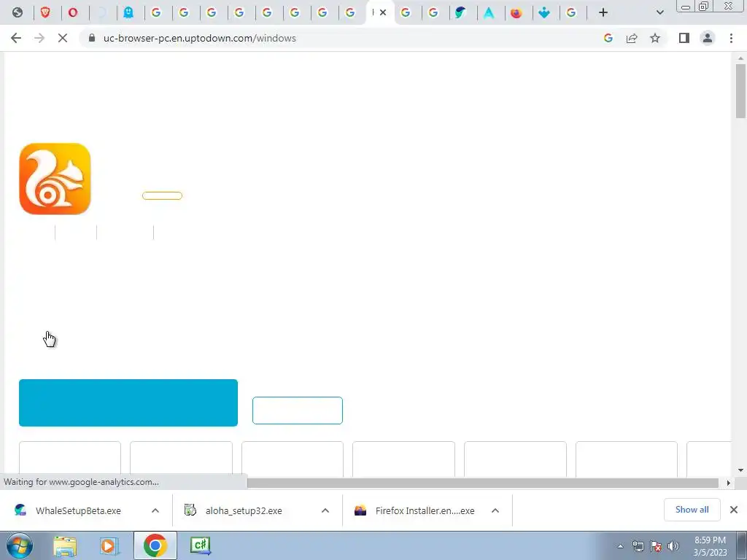Click the Show desktop button at the taskbar edge
This screenshot has height=560, width=747.
tap(742, 545)
